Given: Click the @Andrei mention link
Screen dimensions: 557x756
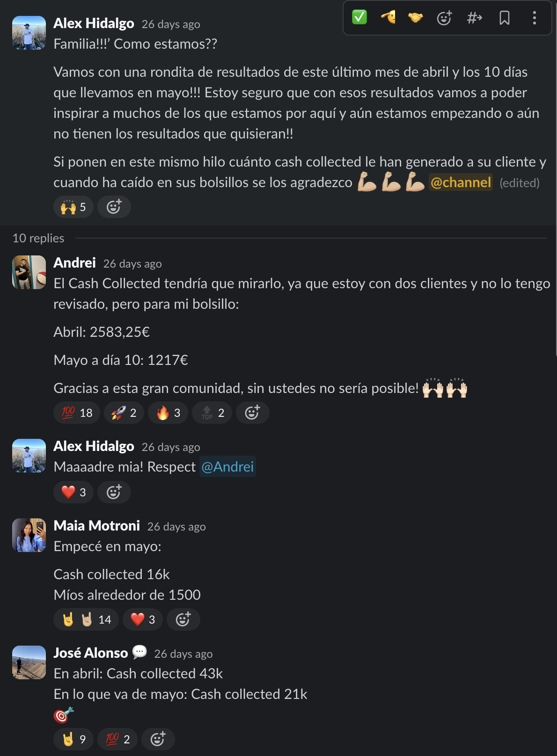Looking at the screenshot, I should click(227, 466).
